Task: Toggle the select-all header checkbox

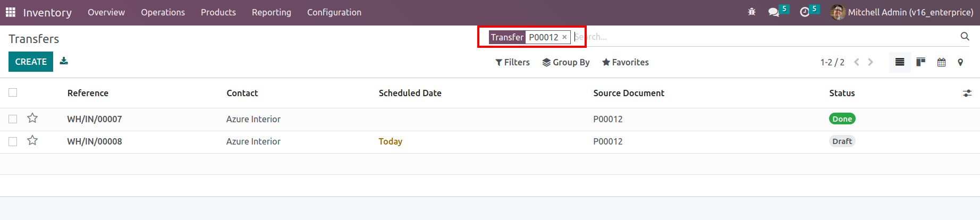Action: pyautogui.click(x=13, y=92)
